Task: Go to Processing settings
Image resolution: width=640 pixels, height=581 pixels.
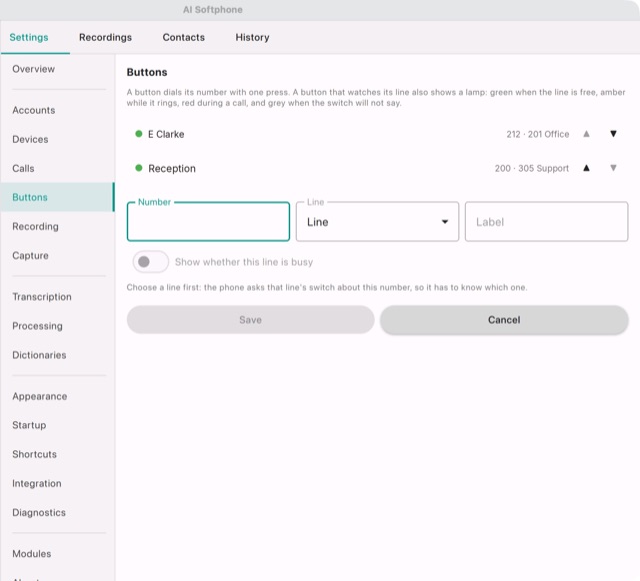Action: pyautogui.click(x=58, y=326)
